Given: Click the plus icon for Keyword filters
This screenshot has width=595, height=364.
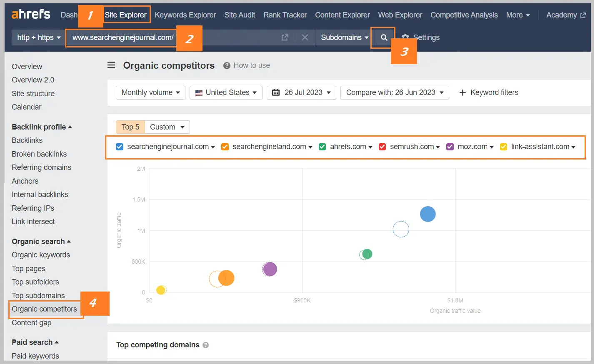Looking at the screenshot, I should (x=462, y=92).
